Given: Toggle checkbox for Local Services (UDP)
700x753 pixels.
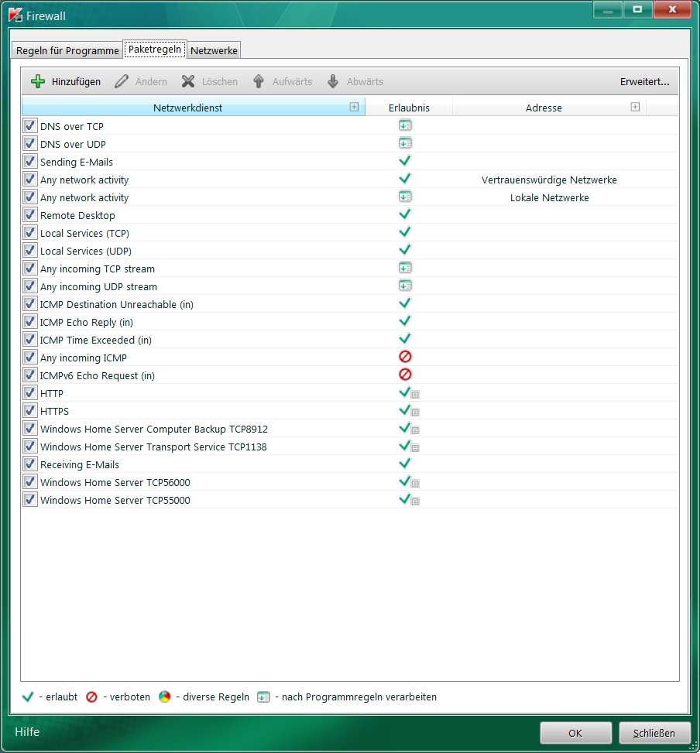Looking at the screenshot, I should tap(29, 250).
